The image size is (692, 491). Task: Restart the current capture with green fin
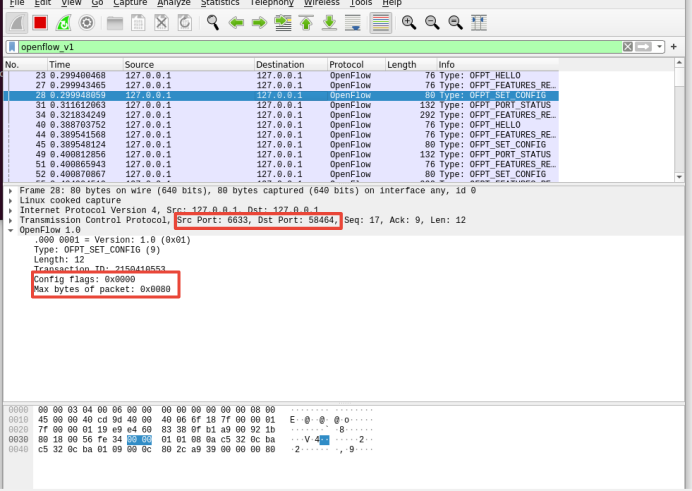64,22
